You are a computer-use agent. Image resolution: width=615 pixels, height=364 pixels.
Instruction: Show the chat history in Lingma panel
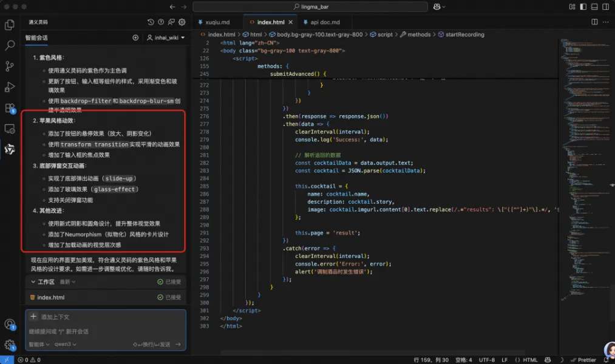click(x=151, y=22)
